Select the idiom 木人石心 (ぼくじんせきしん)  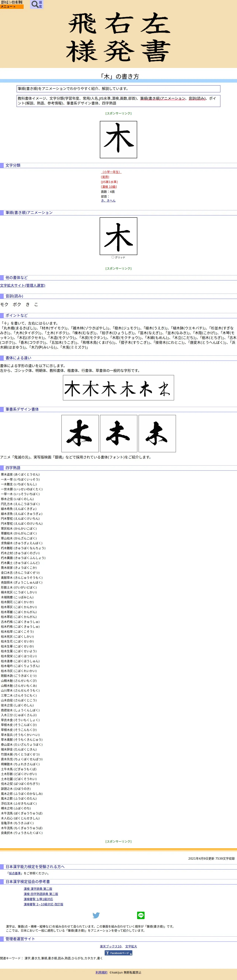coord(20,818)
